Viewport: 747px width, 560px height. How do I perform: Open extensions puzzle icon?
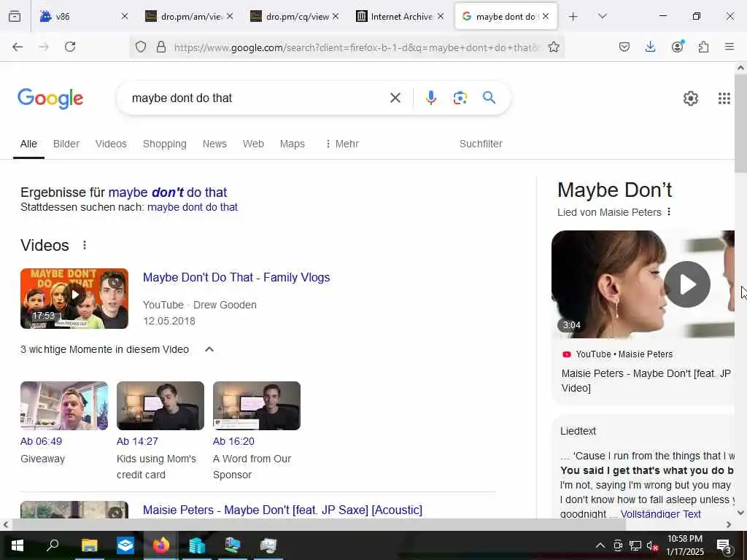703,47
